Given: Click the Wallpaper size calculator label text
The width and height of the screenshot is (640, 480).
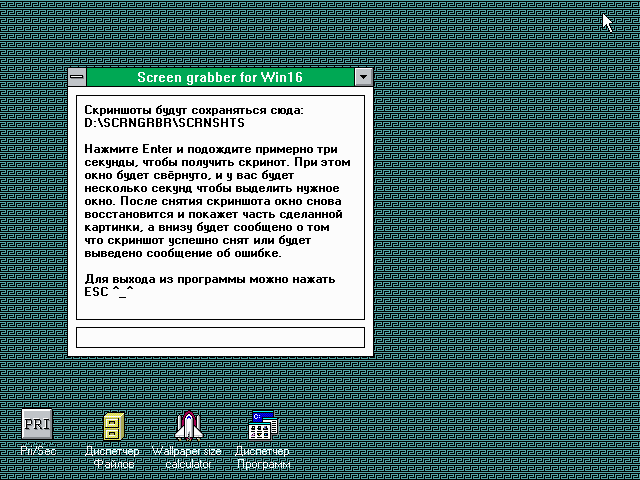Looking at the screenshot, I should 186,458.
